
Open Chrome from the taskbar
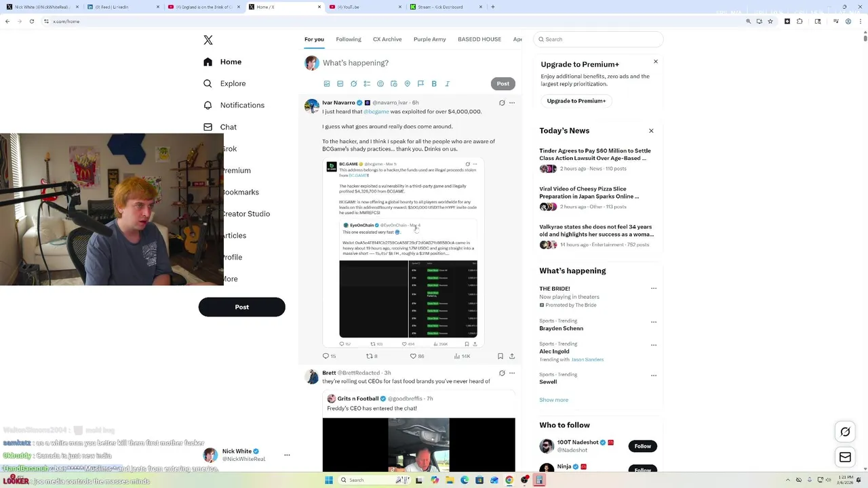click(509, 480)
